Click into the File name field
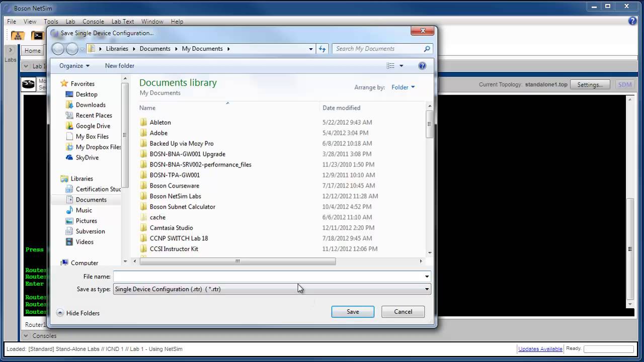 268,277
